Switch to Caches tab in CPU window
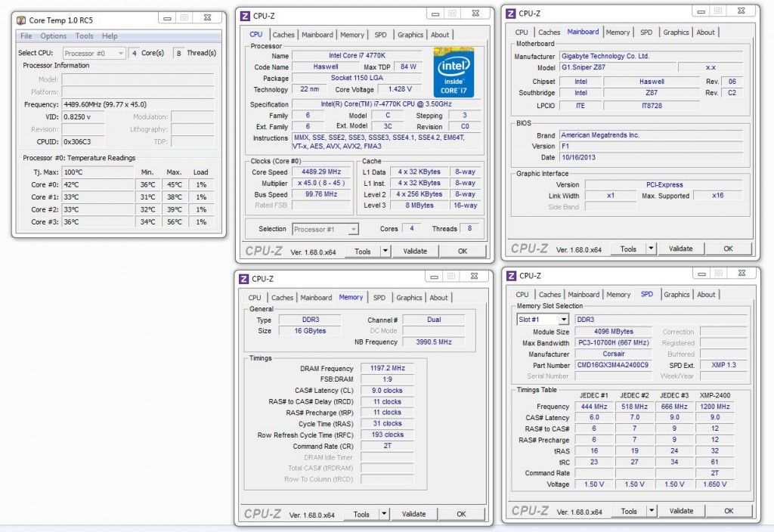774x532 pixels. 283,35
